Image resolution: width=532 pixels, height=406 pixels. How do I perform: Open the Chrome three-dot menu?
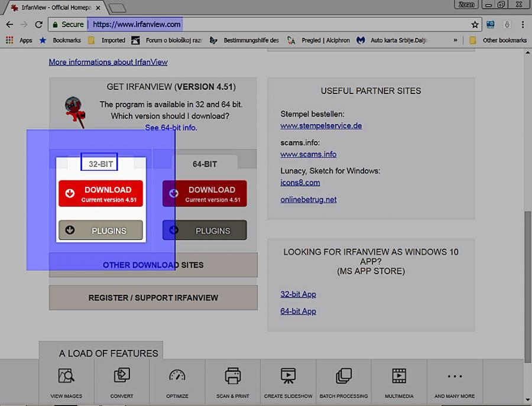pyautogui.click(x=523, y=24)
